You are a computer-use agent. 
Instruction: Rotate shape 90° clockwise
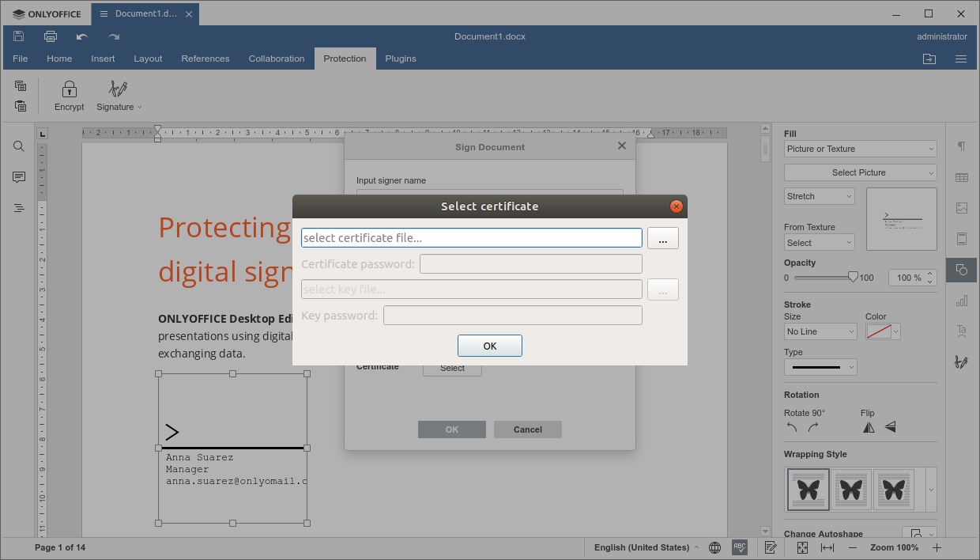point(813,427)
